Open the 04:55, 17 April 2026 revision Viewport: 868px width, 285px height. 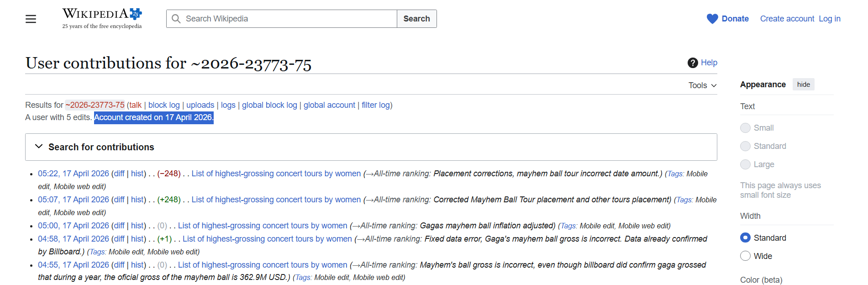point(74,265)
